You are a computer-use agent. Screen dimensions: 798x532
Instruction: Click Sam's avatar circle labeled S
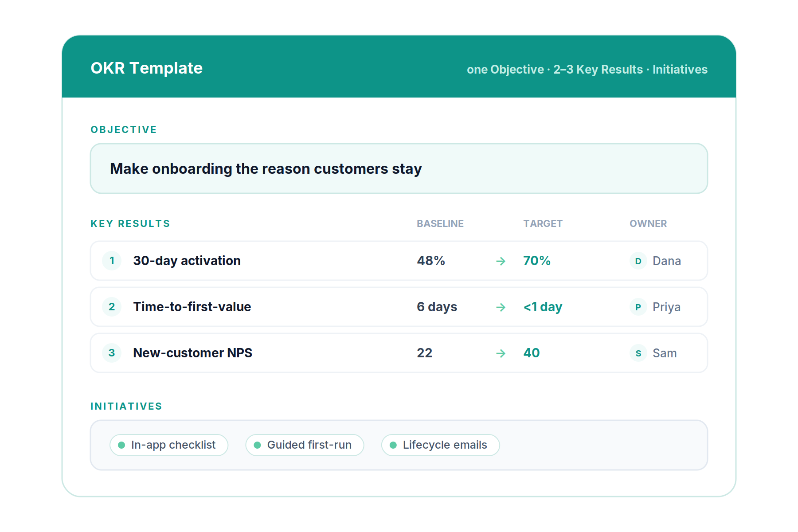(638, 353)
